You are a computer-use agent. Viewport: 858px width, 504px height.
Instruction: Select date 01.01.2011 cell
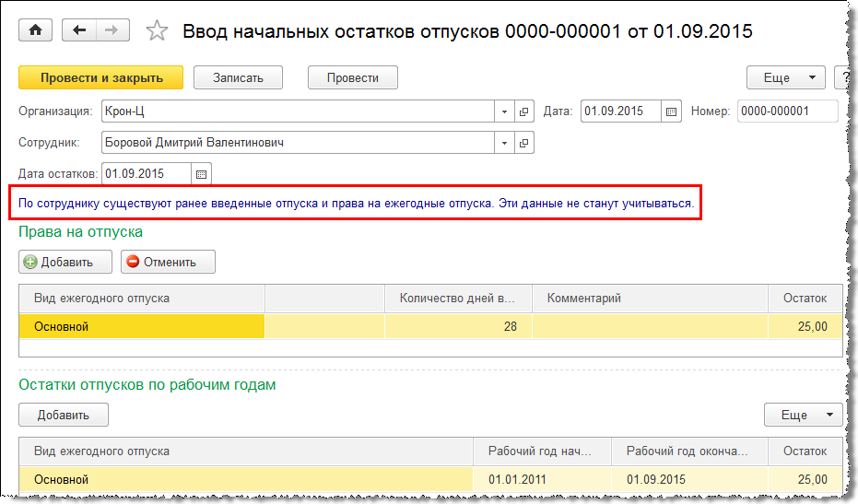click(x=542, y=479)
